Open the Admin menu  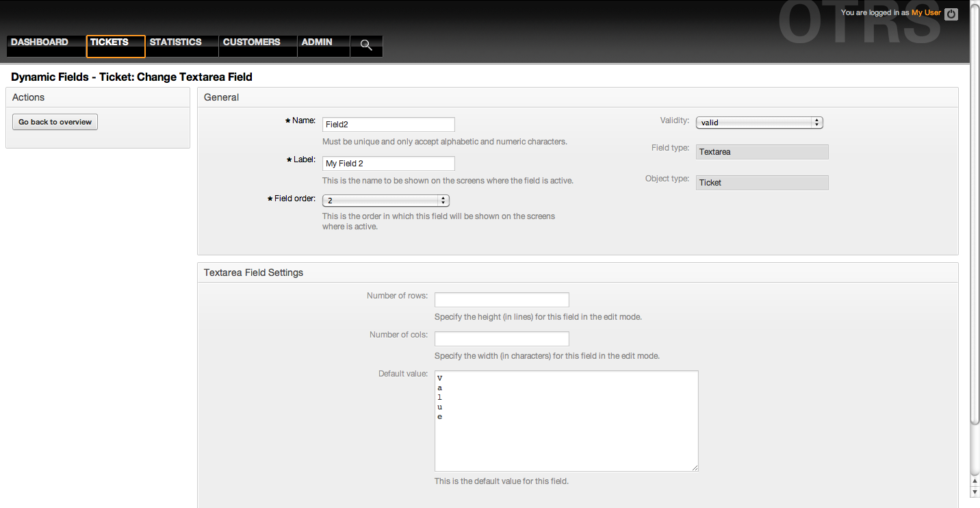click(317, 42)
